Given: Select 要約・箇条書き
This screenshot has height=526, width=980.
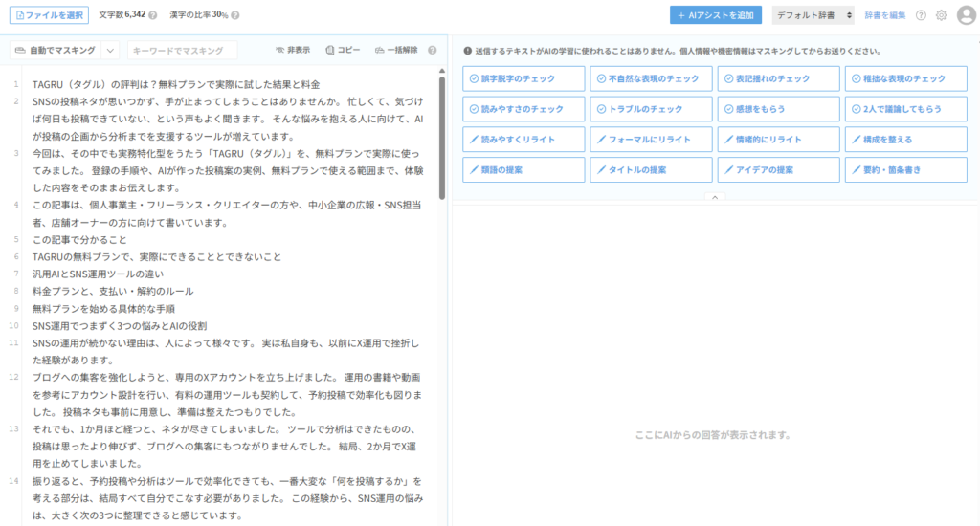Looking at the screenshot, I should click(906, 170).
